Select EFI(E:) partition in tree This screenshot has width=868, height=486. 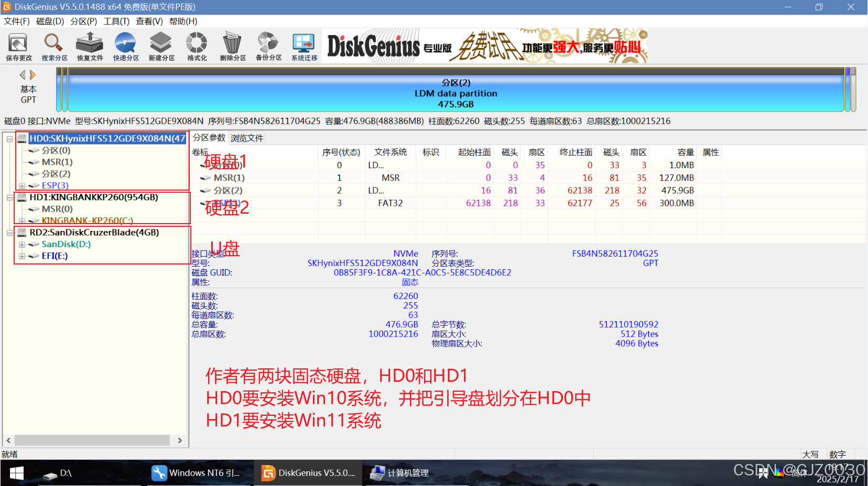[x=55, y=256]
